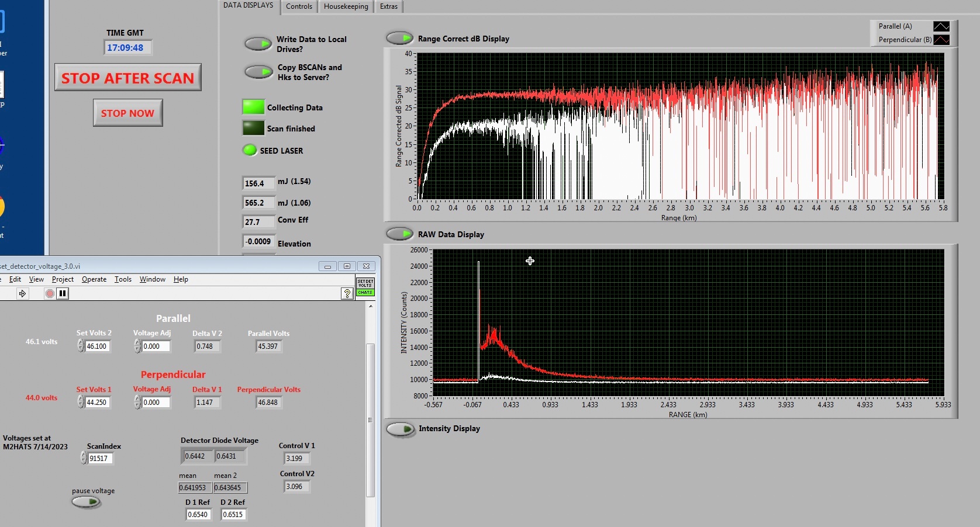Open the Operate menu
This screenshot has width=980, height=527.
tap(94, 279)
